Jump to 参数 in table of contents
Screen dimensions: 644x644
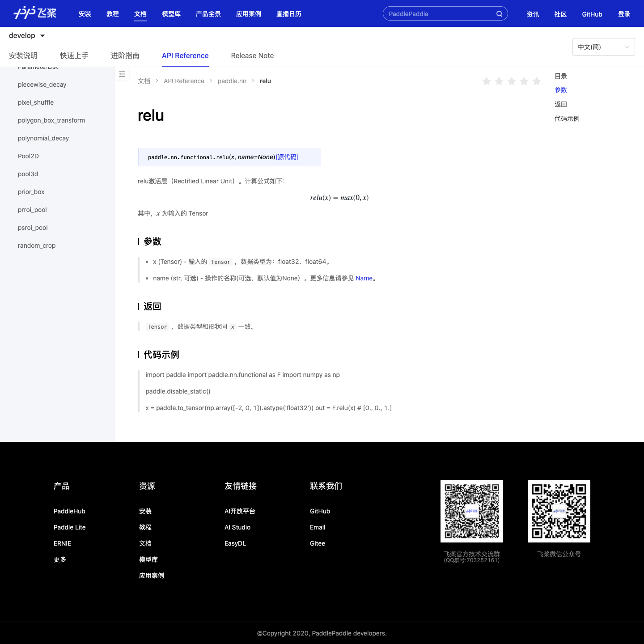point(561,90)
